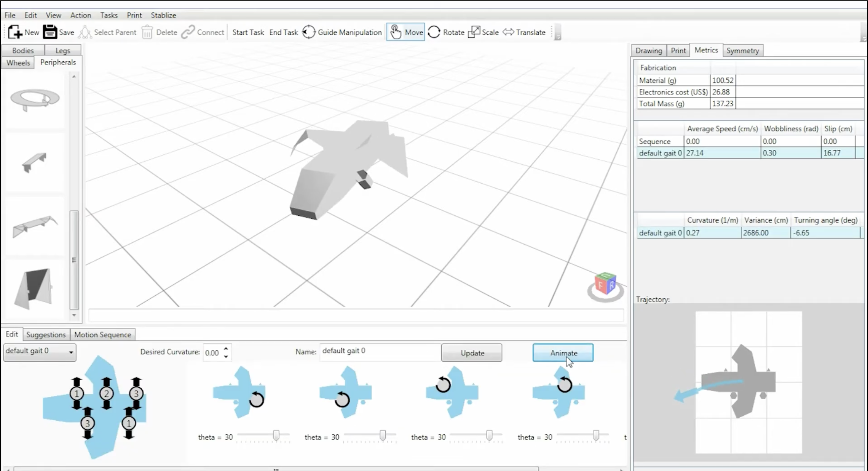Switch to the Symmetry tab

pyautogui.click(x=742, y=51)
